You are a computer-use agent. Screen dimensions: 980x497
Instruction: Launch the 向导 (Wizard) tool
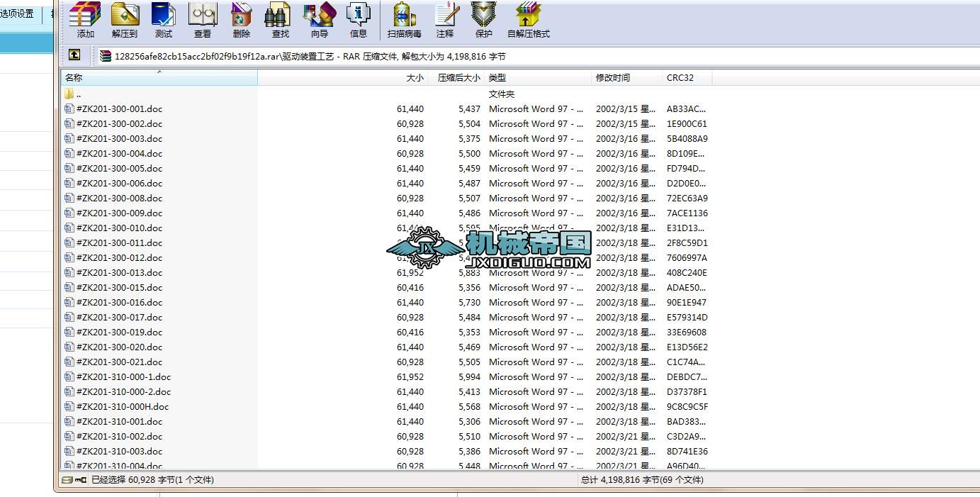320,20
